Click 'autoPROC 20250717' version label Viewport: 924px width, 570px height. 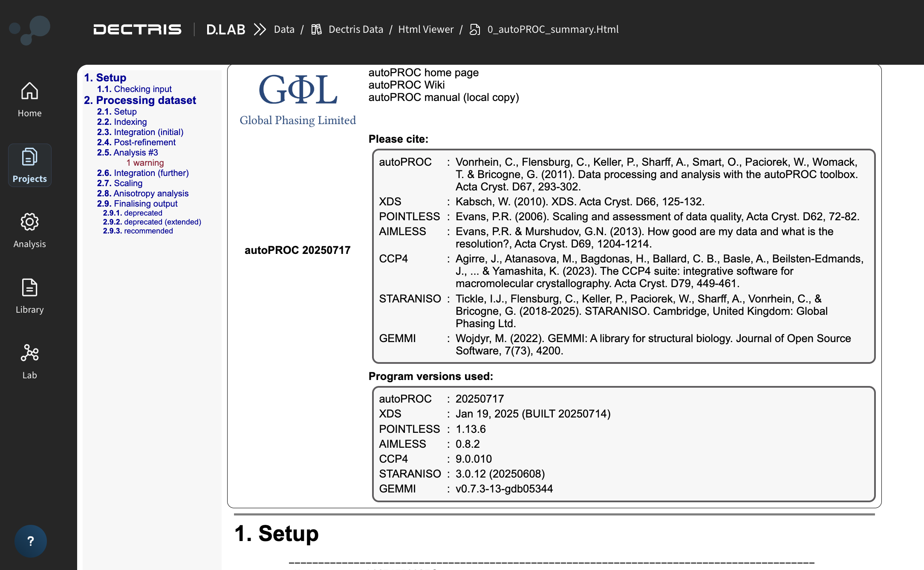[x=297, y=250]
